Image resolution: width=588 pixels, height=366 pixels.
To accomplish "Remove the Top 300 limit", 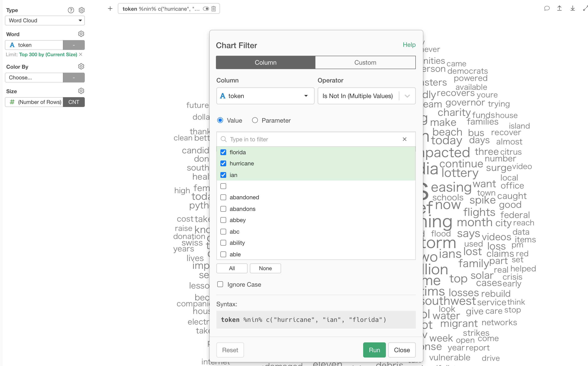I will pos(81,54).
